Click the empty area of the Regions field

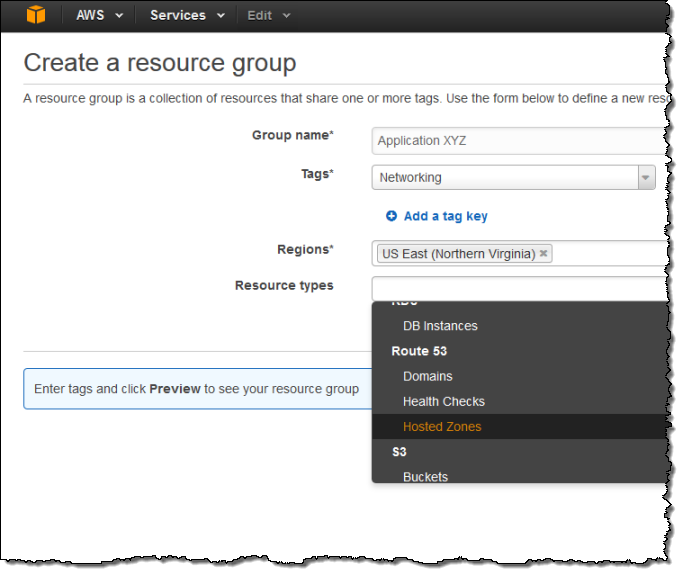(610, 254)
